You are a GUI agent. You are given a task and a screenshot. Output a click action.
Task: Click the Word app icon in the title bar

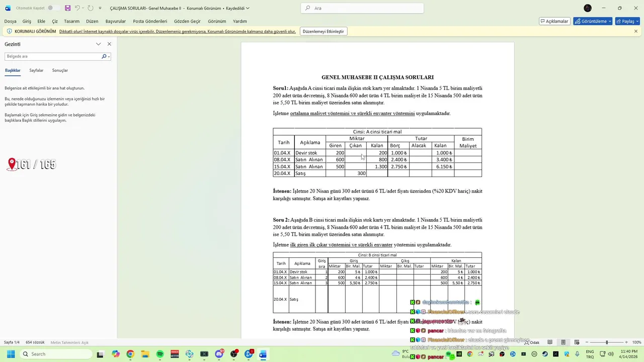8,8
